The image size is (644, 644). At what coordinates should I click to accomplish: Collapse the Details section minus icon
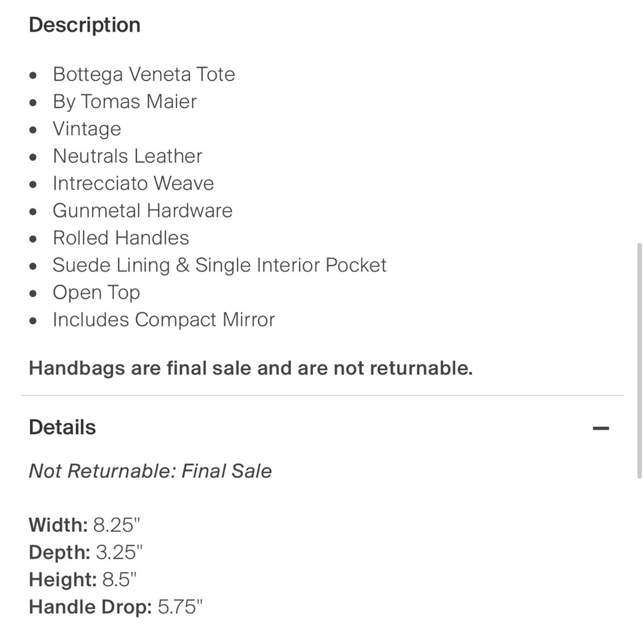(x=600, y=428)
